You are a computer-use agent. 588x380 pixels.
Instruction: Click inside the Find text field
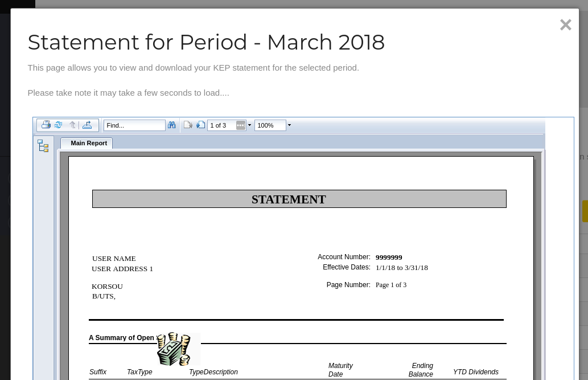click(x=134, y=125)
